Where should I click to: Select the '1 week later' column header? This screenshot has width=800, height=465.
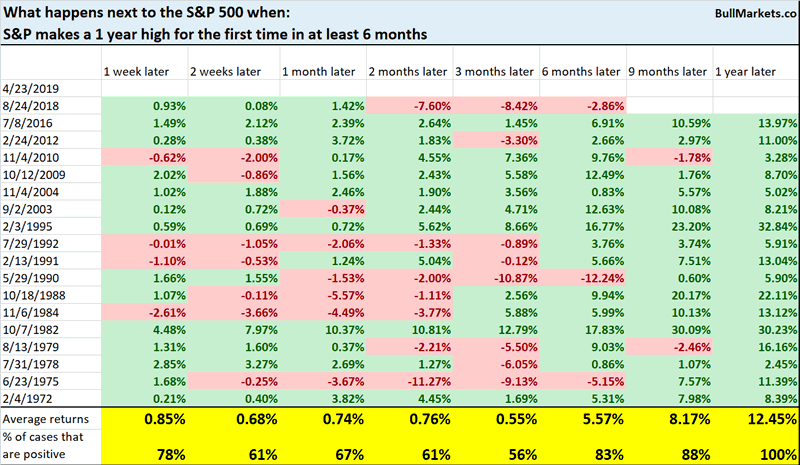[x=135, y=71]
